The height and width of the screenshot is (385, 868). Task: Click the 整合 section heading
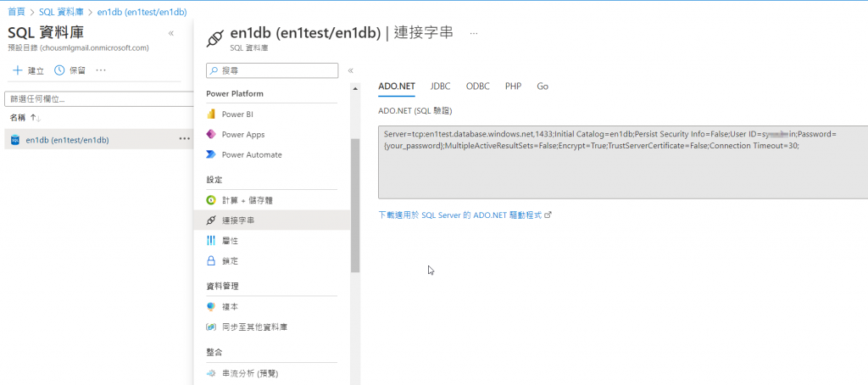pos(214,352)
